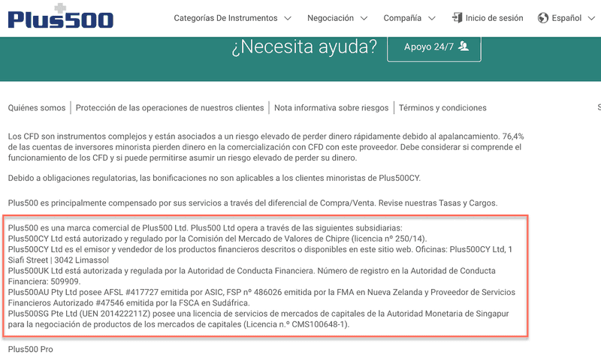Screen dimensions: 601x364
Task: Click the Debido a obligaciones regulatorias sentence
Action: coord(214,178)
